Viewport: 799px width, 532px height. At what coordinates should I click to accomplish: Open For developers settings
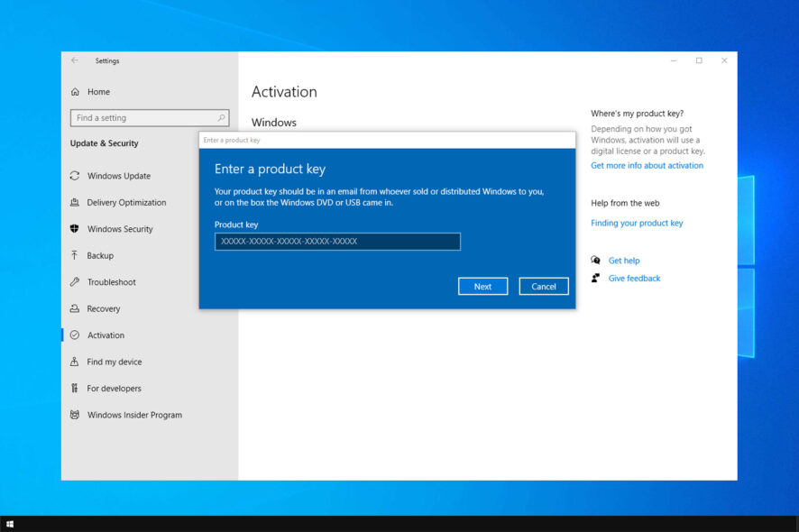(x=114, y=388)
